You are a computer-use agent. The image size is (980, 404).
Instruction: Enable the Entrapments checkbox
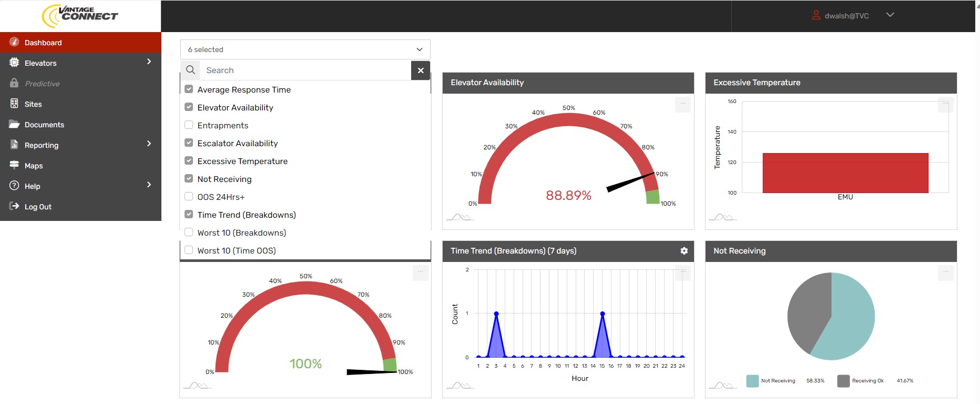[189, 125]
